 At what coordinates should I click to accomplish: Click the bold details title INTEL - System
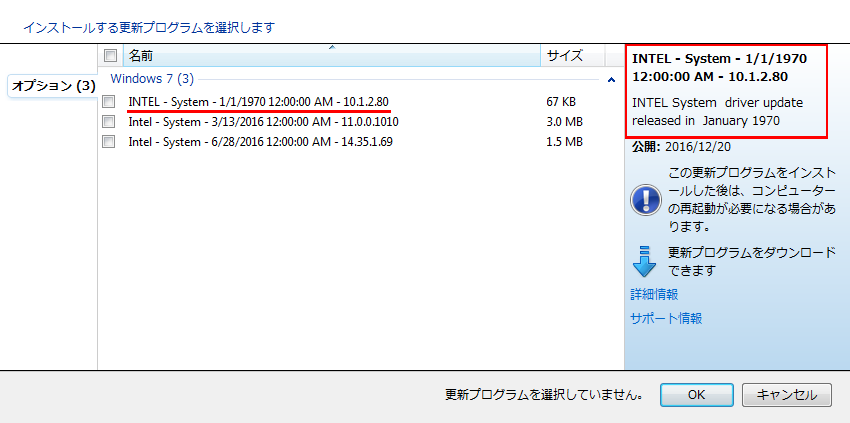coord(719,67)
